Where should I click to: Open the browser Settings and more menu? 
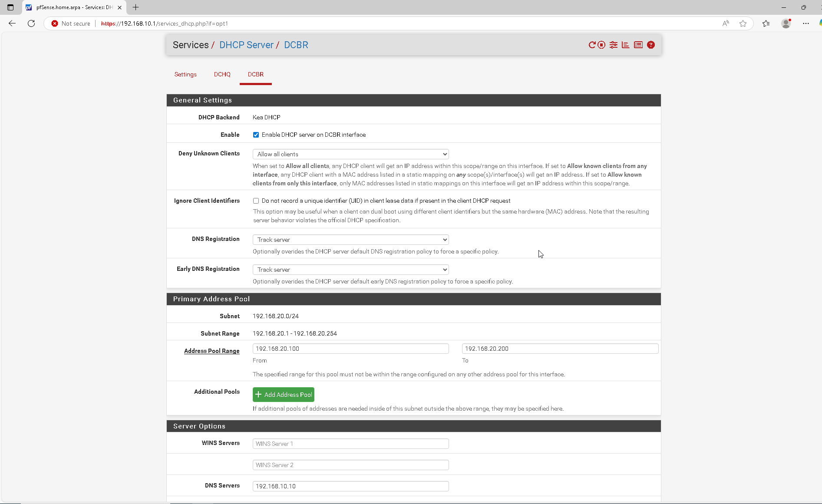click(806, 23)
